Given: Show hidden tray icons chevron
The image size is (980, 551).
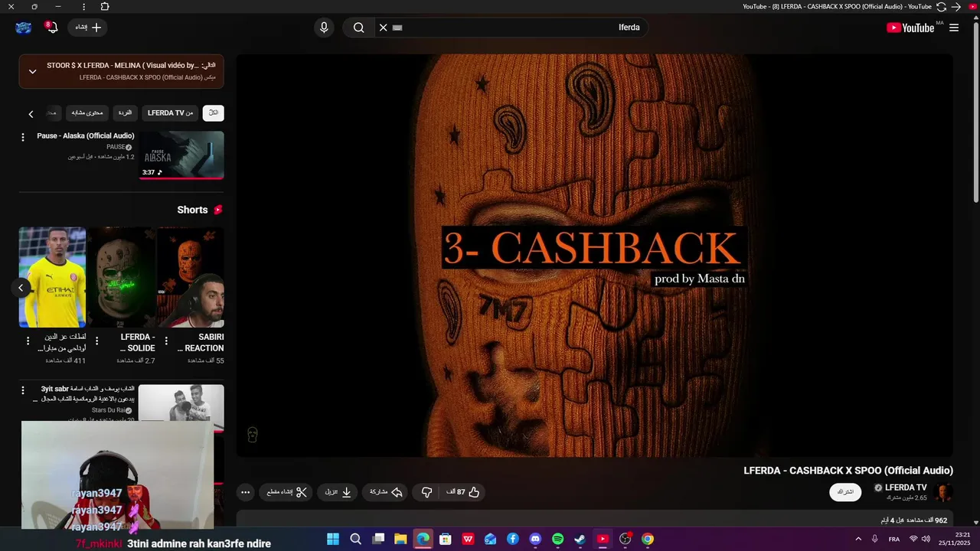Looking at the screenshot, I should pos(858,539).
